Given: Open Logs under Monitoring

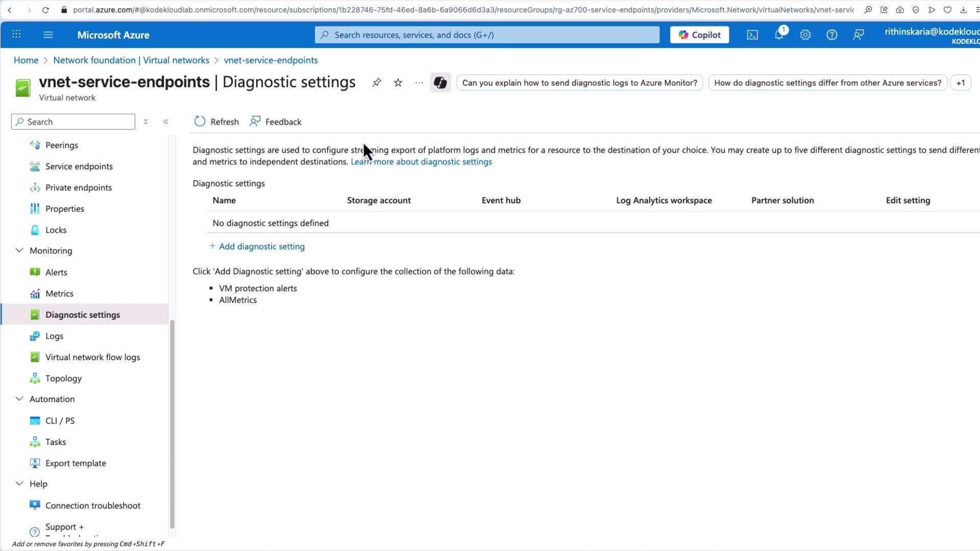Looking at the screenshot, I should click(54, 336).
